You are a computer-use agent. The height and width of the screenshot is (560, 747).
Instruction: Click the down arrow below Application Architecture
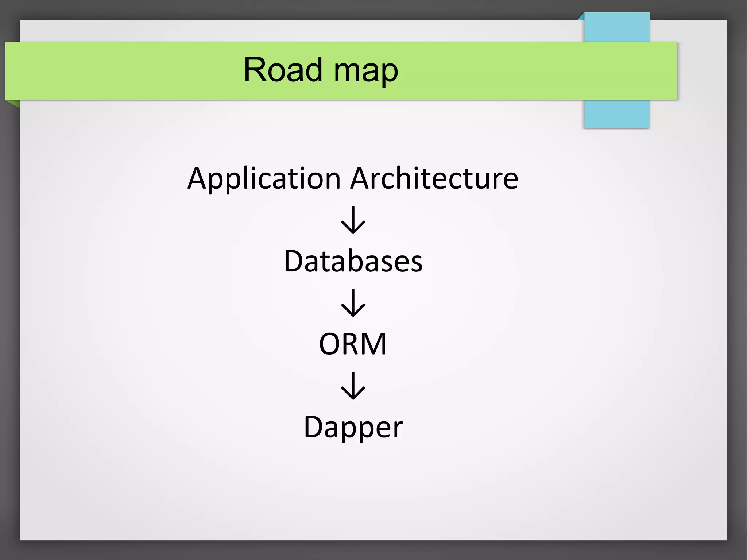coord(353,220)
